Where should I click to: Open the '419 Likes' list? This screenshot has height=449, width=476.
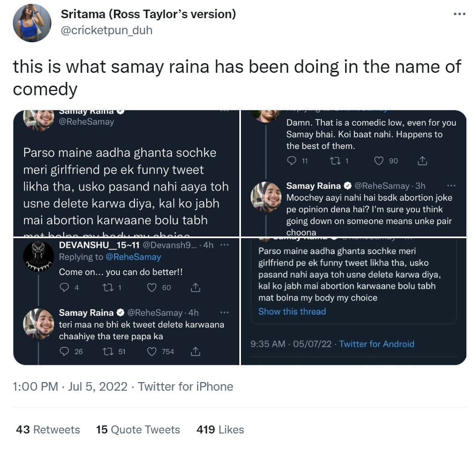220,430
